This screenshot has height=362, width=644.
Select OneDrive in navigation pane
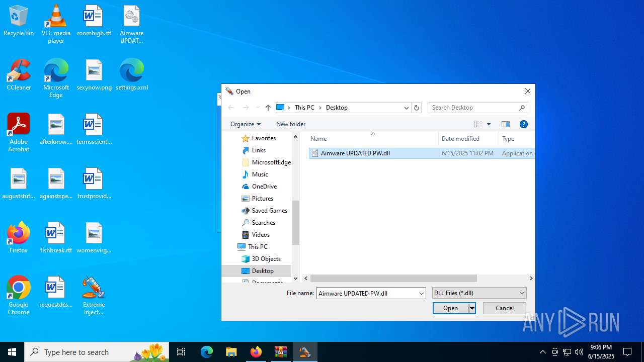click(264, 187)
